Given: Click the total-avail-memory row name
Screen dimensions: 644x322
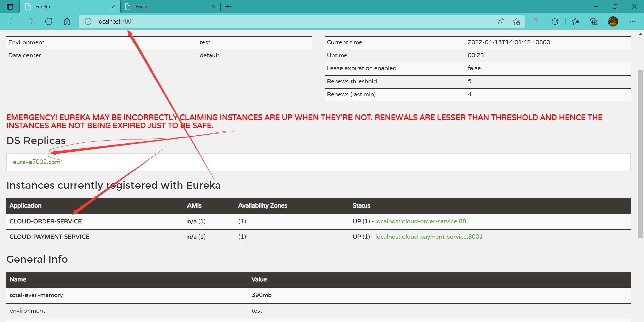Looking at the screenshot, I should (36, 295).
